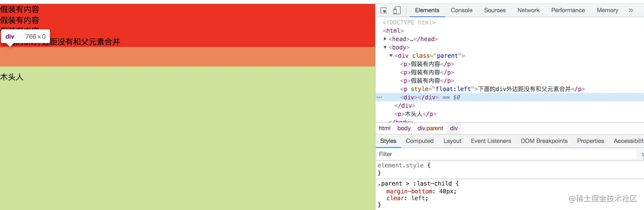Show more DevTools tabs chevron
The image size is (644, 210).
click(x=631, y=10)
